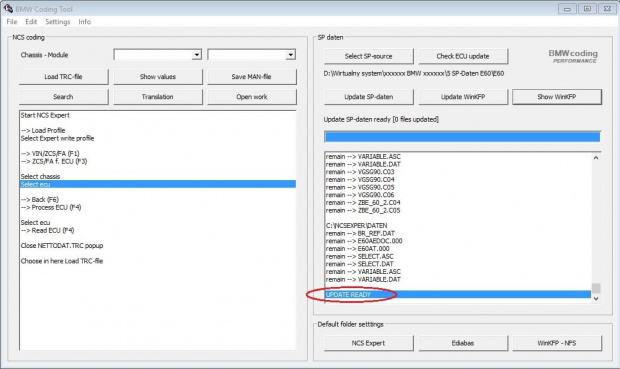Click the SP-daten update progress bar
The image size is (620, 369).
coord(462,137)
